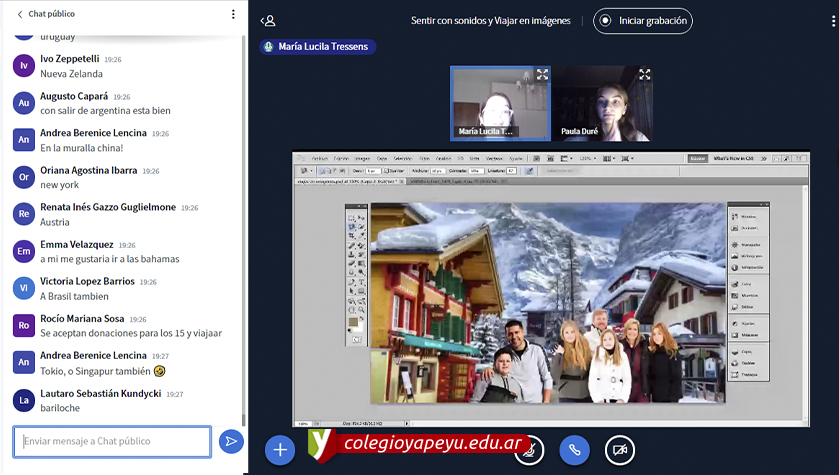
Task: Click Iniciar grabación button
Action: (643, 20)
